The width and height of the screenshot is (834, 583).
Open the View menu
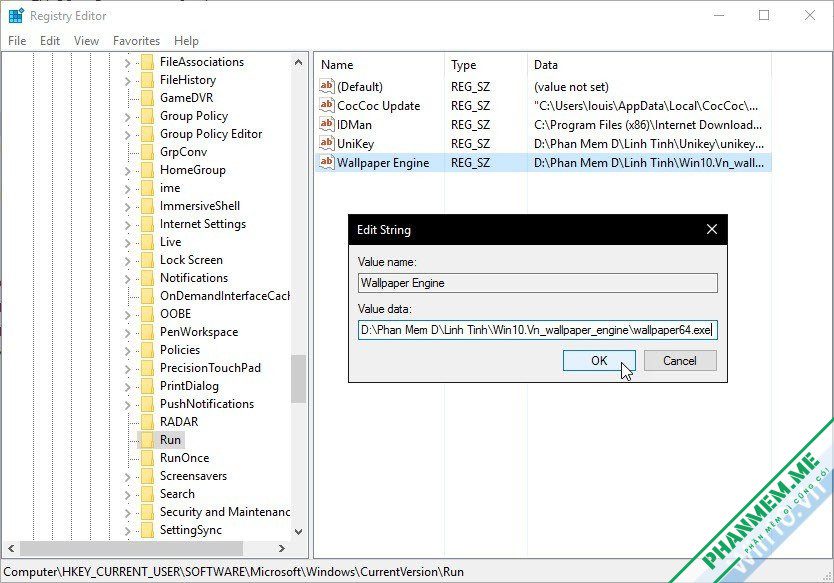[86, 41]
